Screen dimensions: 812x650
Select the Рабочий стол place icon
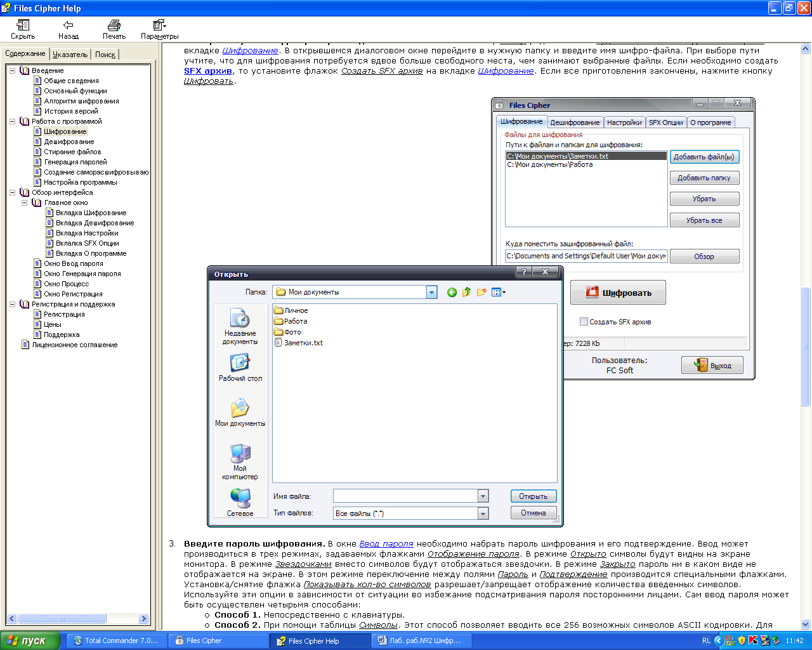(240, 367)
